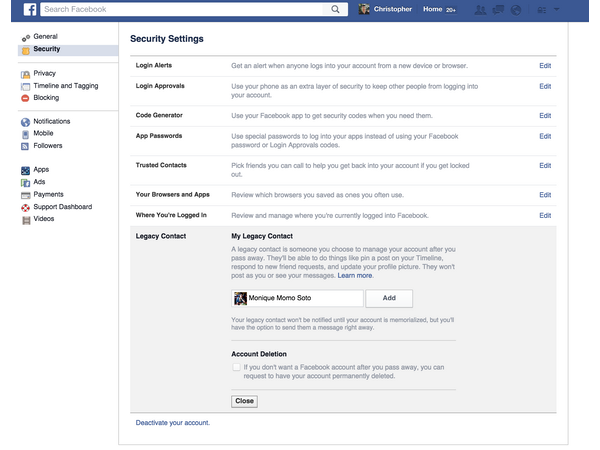Close the Legacy Contact section
Image resolution: width=600 pixels, height=450 pixels.
tap(244, 401)
